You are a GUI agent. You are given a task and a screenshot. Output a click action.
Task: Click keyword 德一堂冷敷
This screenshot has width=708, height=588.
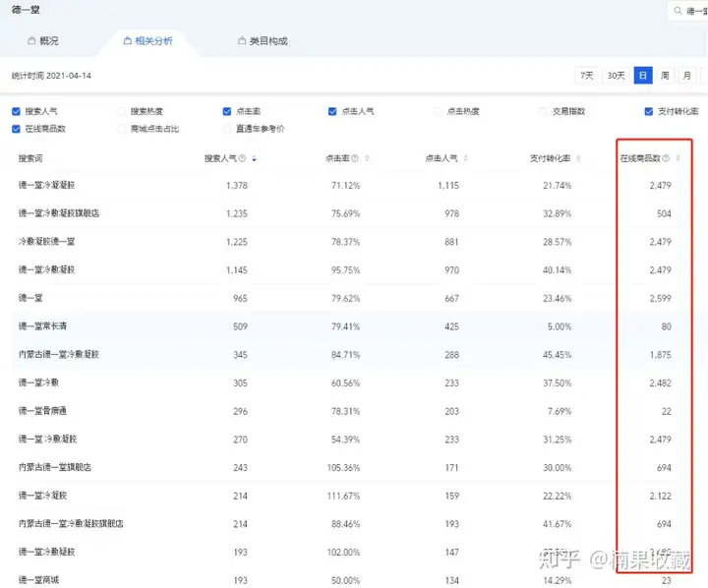(x=38, y=382)
